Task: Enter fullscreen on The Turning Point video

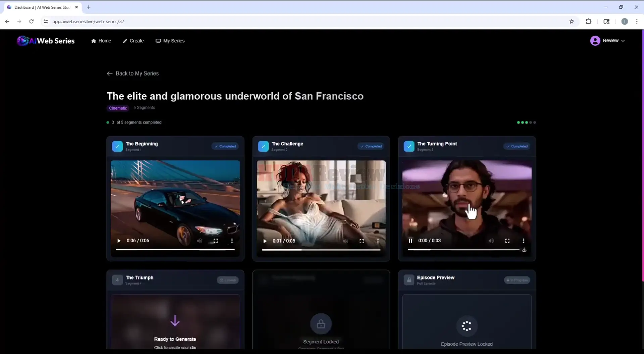Action: coord(507,241)
